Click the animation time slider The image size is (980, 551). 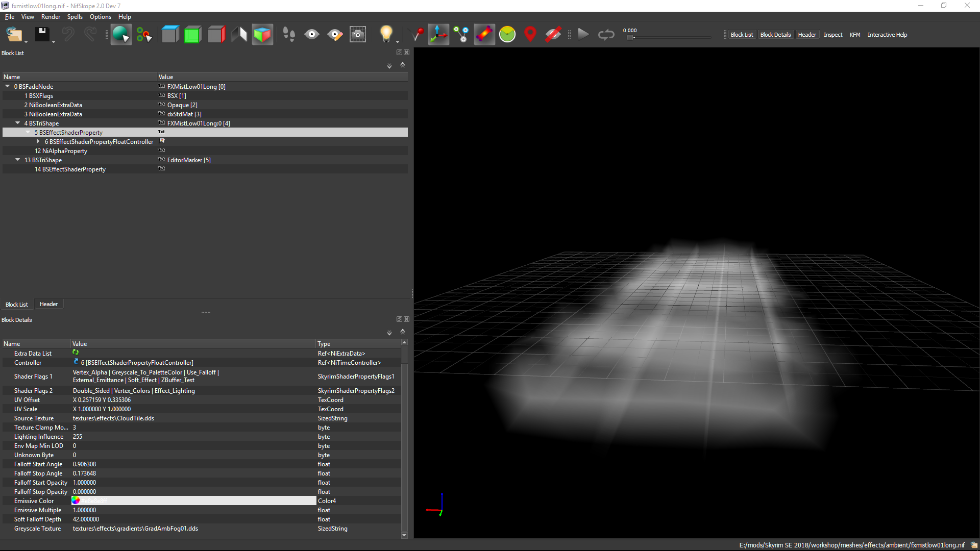[669, 37]
